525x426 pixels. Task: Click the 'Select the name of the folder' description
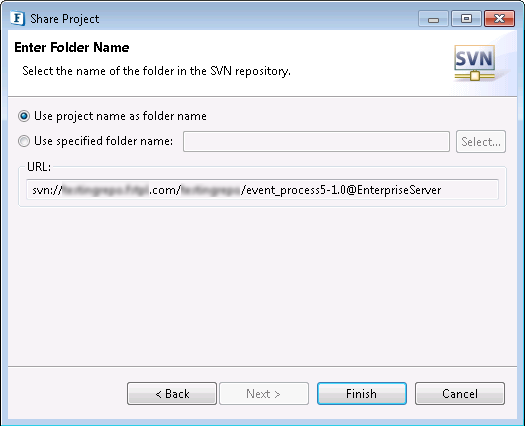pos(156,71)
